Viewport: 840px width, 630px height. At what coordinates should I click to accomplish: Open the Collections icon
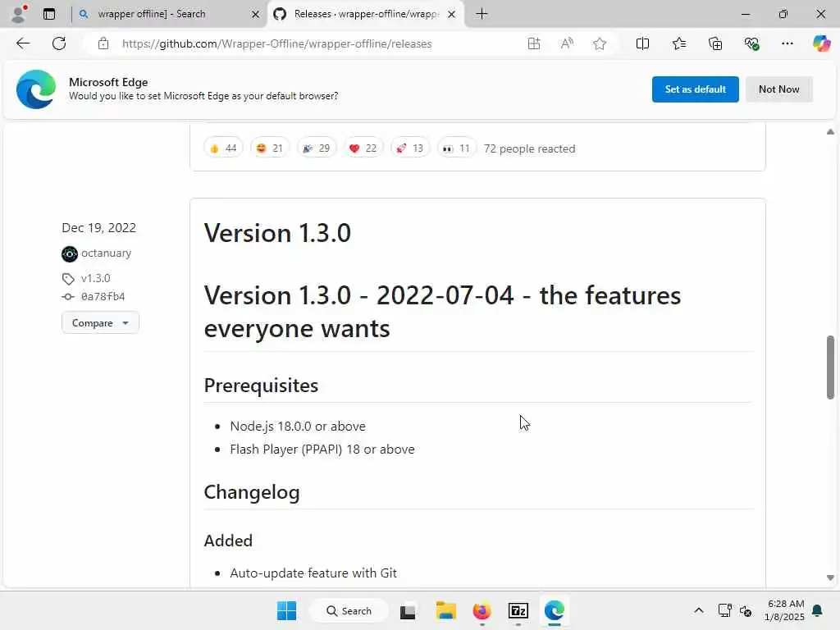pyautogui.click(x=715, y=44)
